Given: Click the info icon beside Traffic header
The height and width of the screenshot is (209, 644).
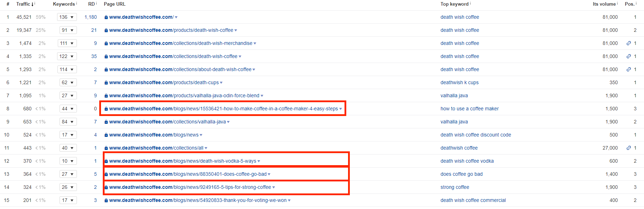Looking at the screenshot, I should (35, 3).
